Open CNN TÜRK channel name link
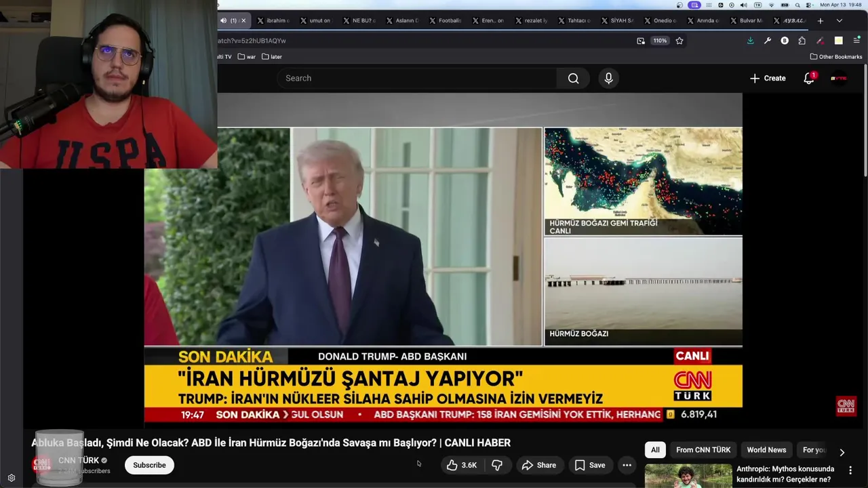The image size is (868, 488). point(79,460)
